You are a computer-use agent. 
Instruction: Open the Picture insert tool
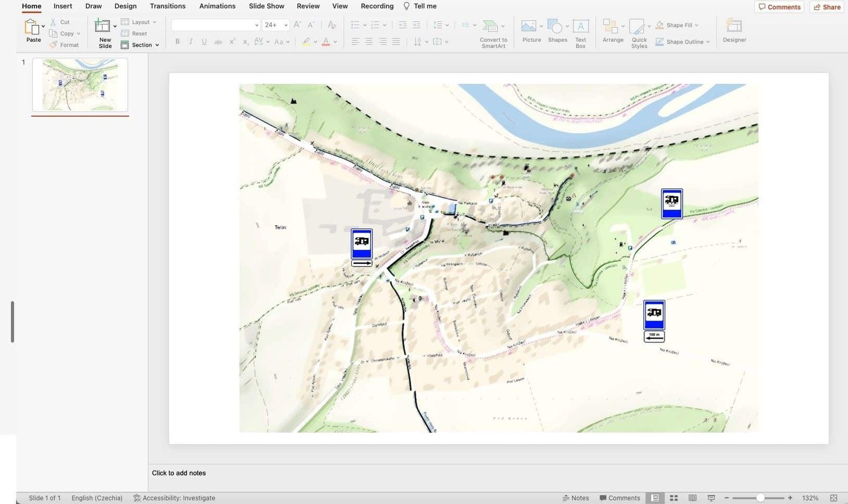[529, 27]
